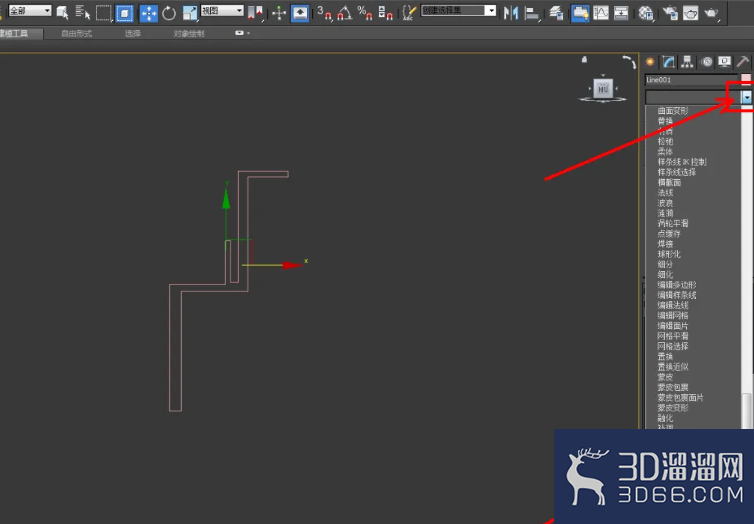The width and height of the screenshot is (754, 524).
Task: Click the Select and Manipulate icon
Action: (x=279, y=13)
